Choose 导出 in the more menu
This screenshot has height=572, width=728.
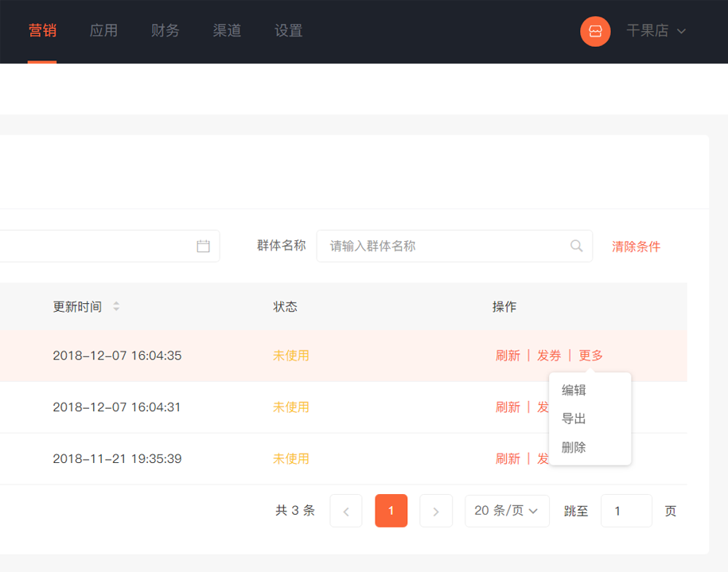tap(574, 419)
